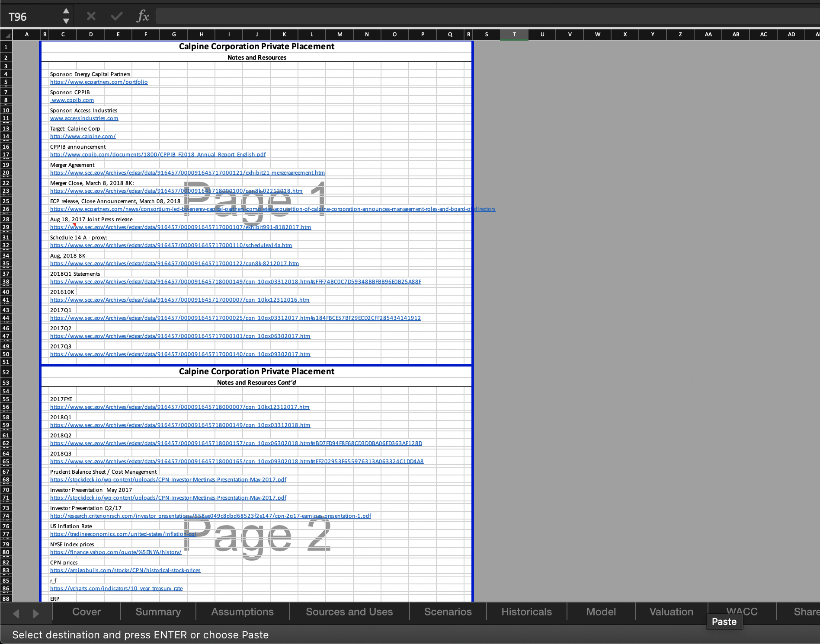Click into the formula bar field
This screenshot has width=820, height=644.
[487, 16]
